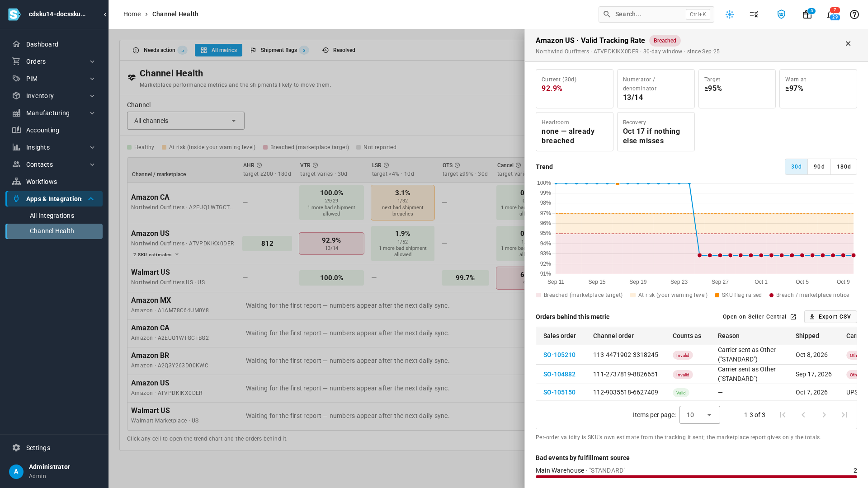Switch to the All metrics tab
This screenshot has width=868, height=488.
(218, 50)
